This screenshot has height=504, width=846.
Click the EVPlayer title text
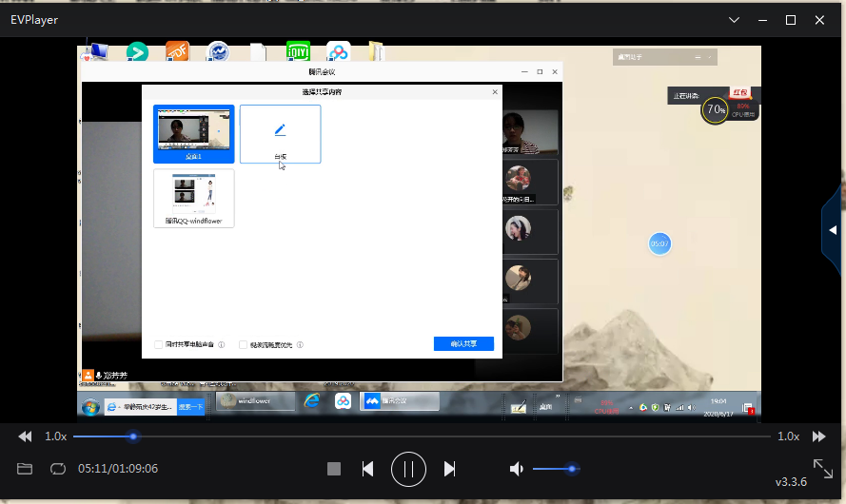(34, 20)
